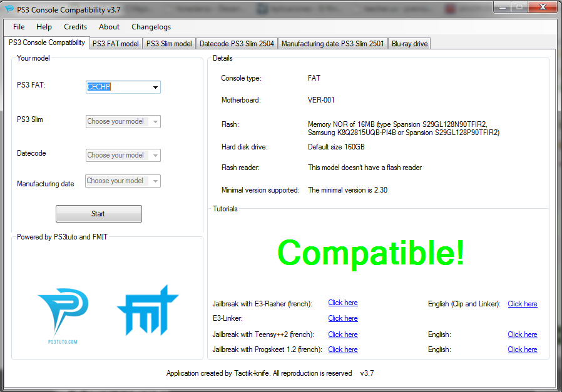Open the PS3 Slim model dropdown
This screenshot has width=562, height=392.
(123, 121)
